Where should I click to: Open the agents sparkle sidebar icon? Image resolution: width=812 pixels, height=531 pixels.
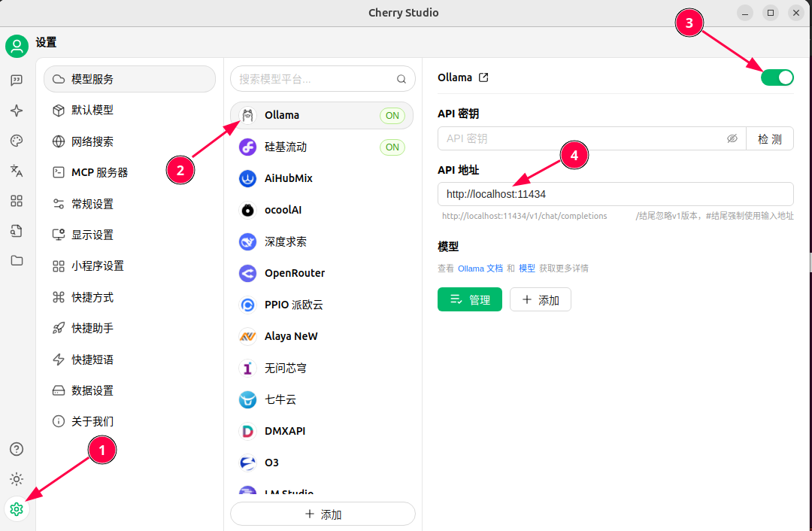pyautogui.click(x=17, y=111)
